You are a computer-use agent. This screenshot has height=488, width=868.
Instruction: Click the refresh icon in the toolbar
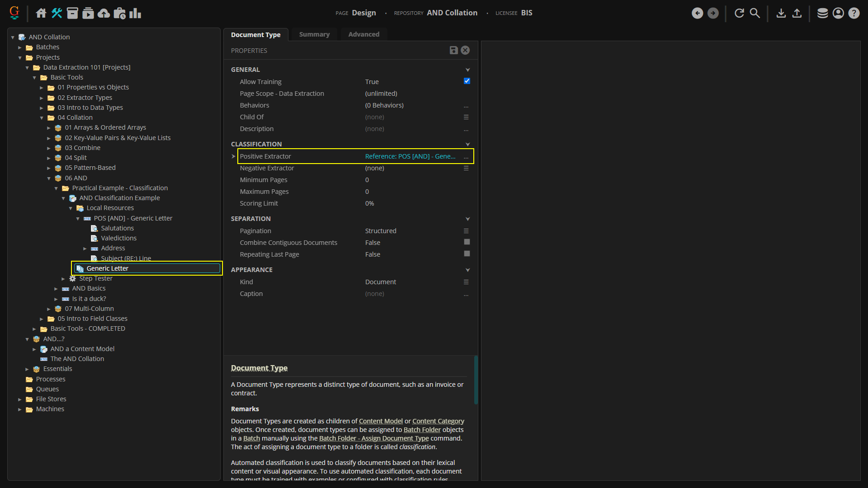pyautogui.click(x=739, y=13)
